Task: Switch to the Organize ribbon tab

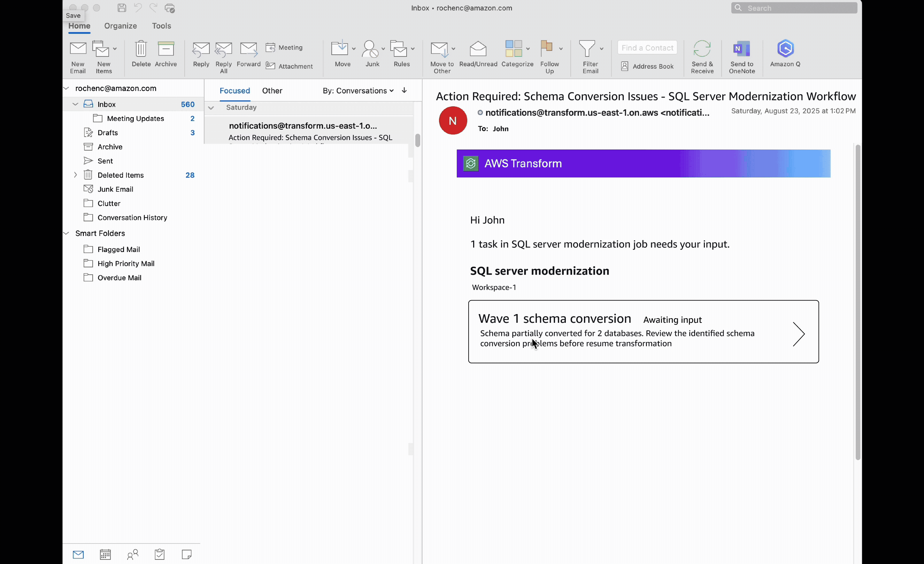Action: point(120,25)
